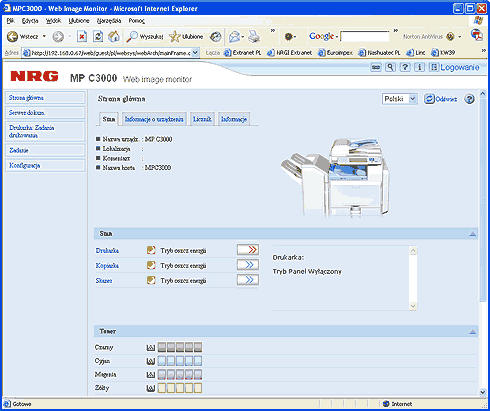Open the Widok menu

coord(54,21)
